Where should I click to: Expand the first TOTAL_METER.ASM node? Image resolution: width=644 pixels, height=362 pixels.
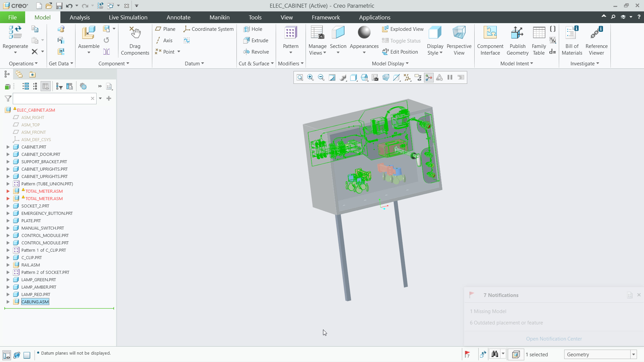[x=8, y=191]
